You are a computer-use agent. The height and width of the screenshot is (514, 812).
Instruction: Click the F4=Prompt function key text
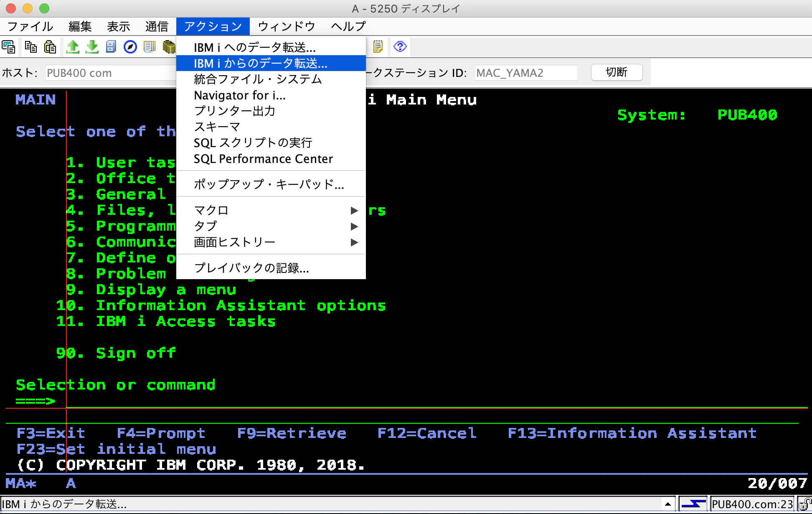point(161,433)
